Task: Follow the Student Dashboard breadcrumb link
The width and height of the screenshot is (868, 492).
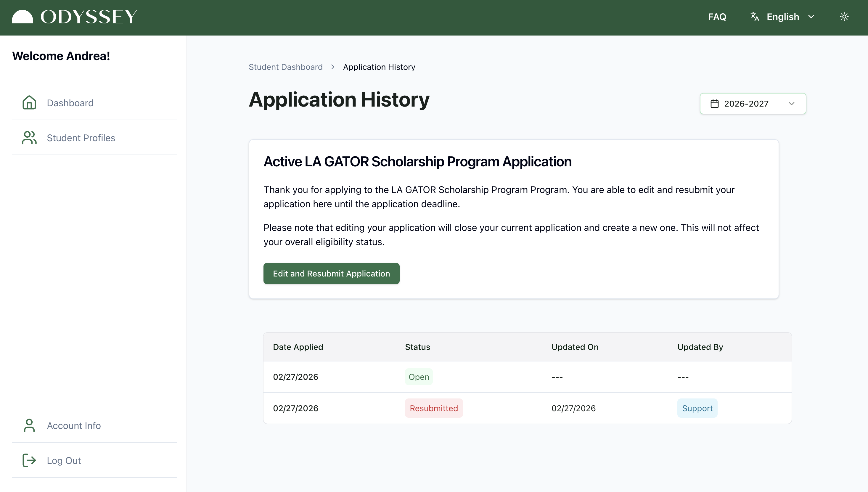Action: tap(285, 67)
